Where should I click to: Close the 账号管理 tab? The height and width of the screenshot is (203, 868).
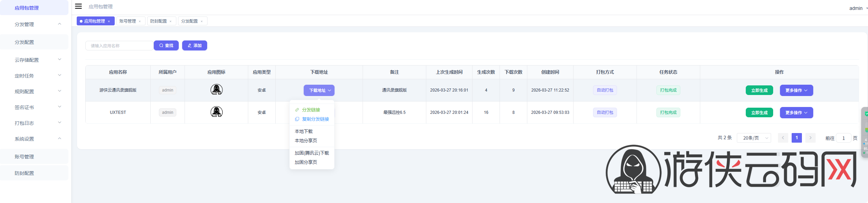[140, 21]
